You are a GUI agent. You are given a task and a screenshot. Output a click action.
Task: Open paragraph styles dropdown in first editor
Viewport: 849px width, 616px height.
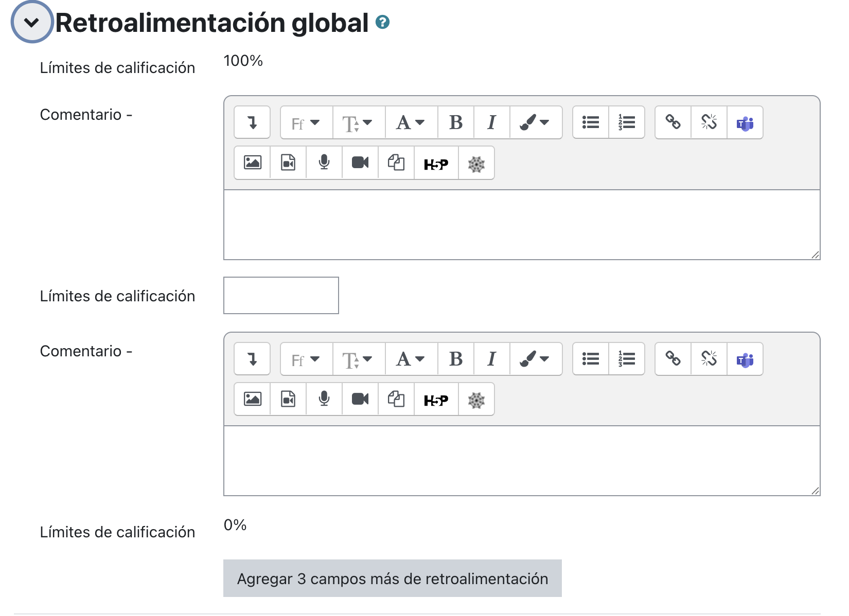pos(412,122)
